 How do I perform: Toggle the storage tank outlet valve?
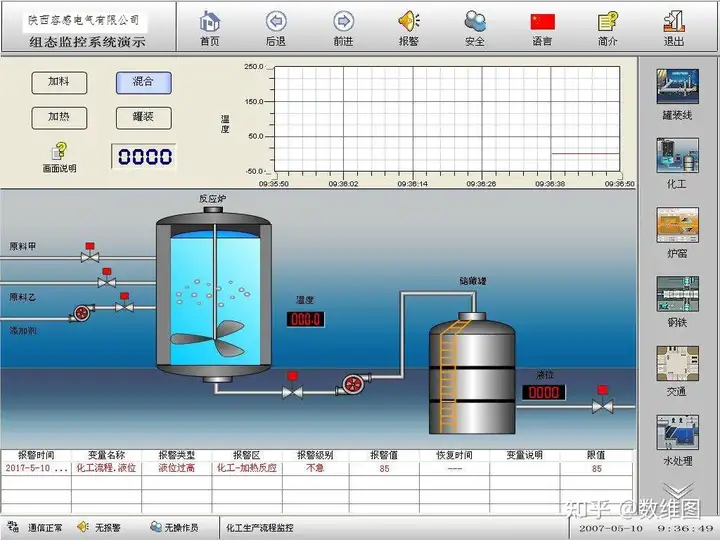pos(602,400)
